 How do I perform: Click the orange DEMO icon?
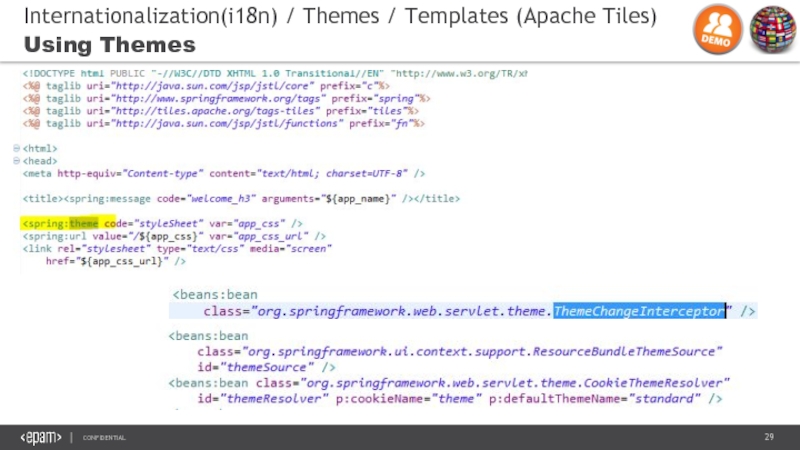[x=717, y=29]
